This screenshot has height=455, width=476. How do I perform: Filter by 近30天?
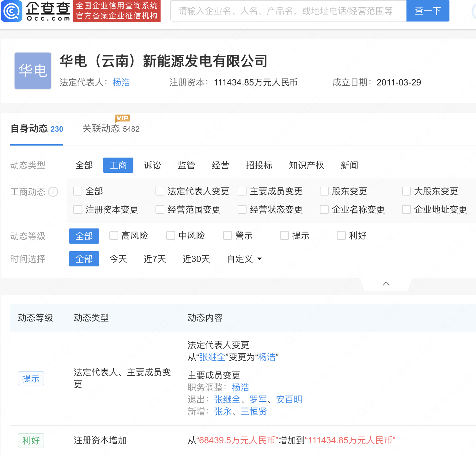pyautogui.click(x=196, y=259)
